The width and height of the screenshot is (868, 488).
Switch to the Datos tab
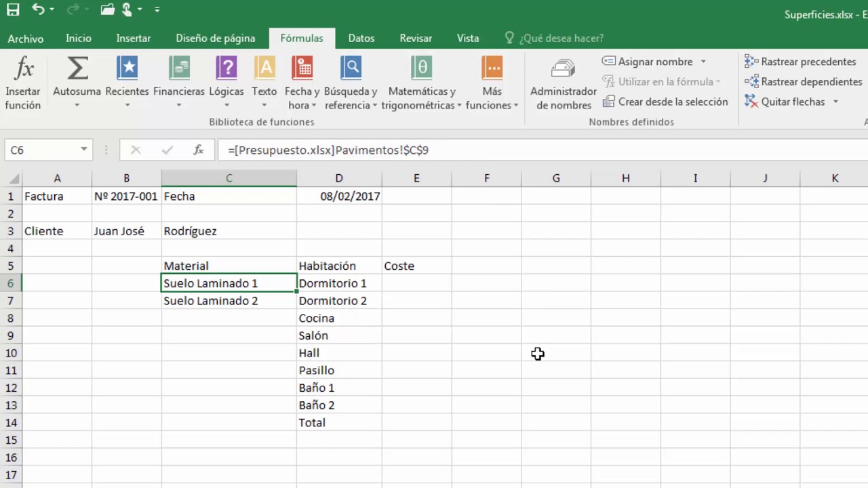coord(361,39)
